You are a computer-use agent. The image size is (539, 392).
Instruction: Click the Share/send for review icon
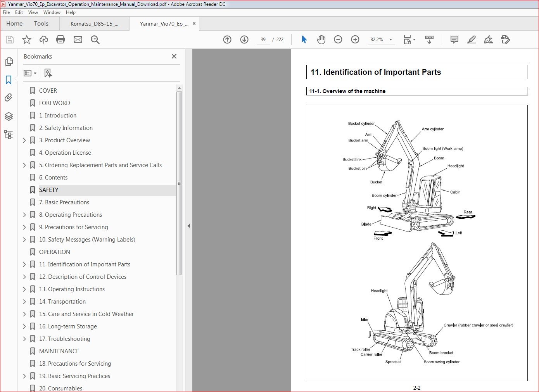pos(506,40)
